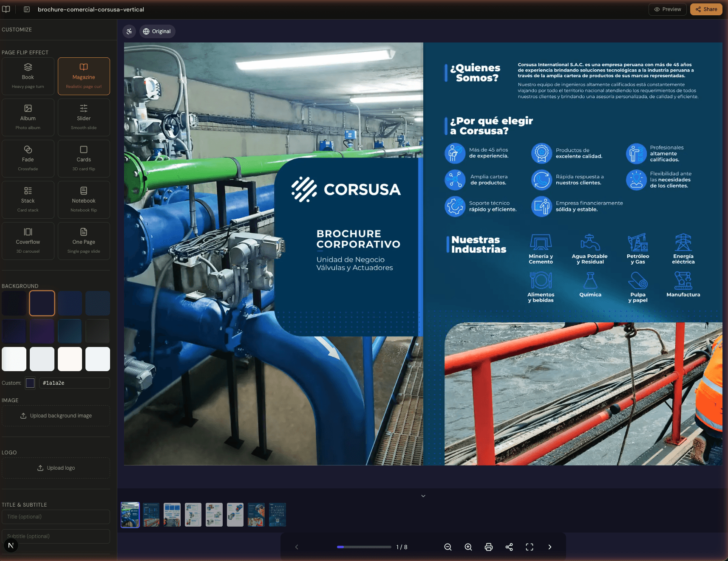Image resolution: width=728 pixels, height=561 pixels.
Task: Collapse the customize sidebar
Action: [x=26, y=9]
